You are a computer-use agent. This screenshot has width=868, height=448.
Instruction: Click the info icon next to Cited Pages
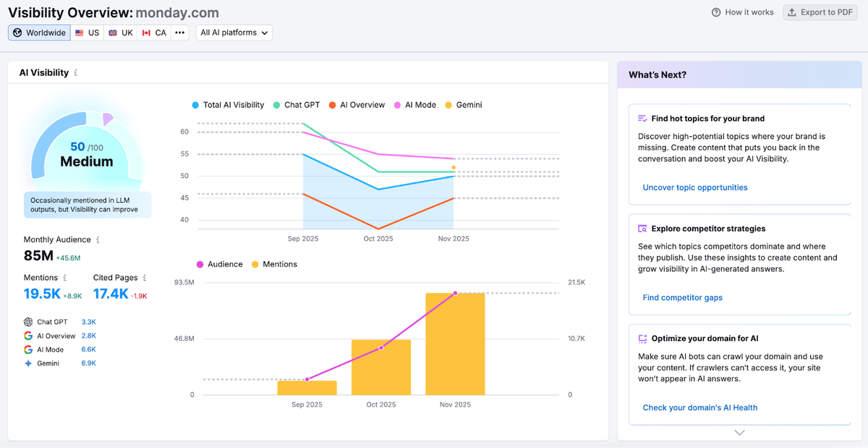(143, 277)
